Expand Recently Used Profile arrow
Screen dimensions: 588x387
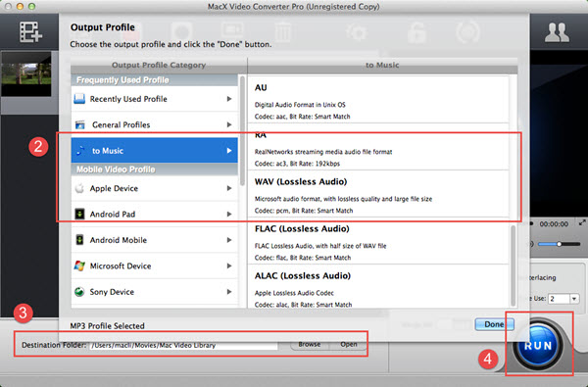pyautogui.click(x=229, y=99)
